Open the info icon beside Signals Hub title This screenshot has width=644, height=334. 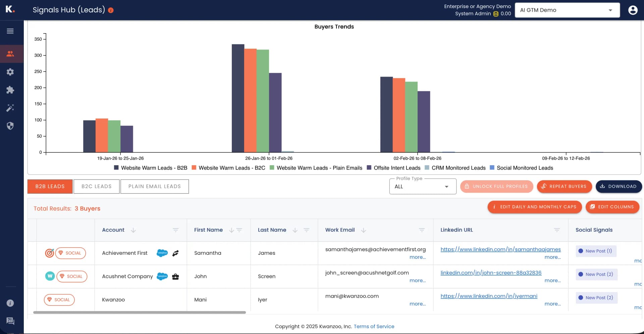coord(111,10)
